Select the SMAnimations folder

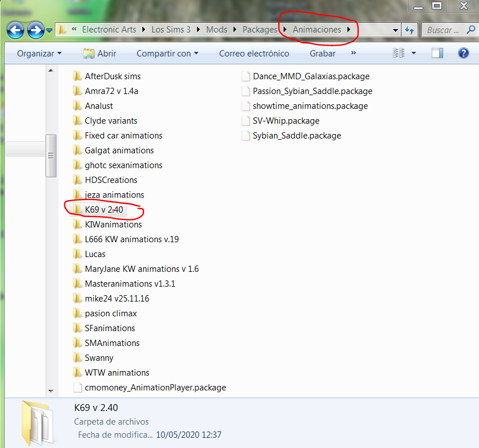coord(107,343)
